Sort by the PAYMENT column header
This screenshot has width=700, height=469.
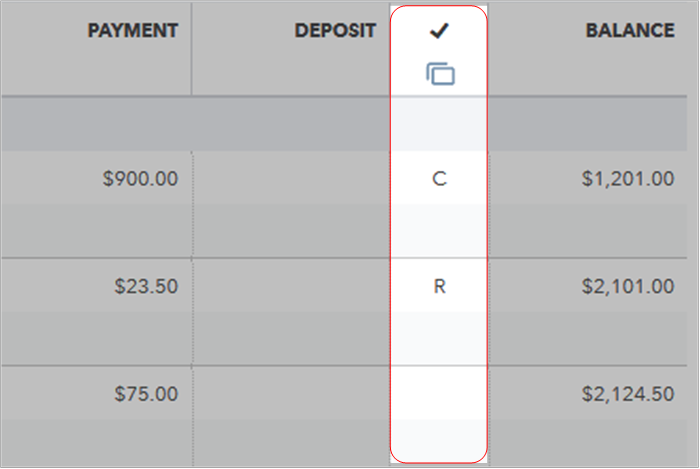[133, 31]
